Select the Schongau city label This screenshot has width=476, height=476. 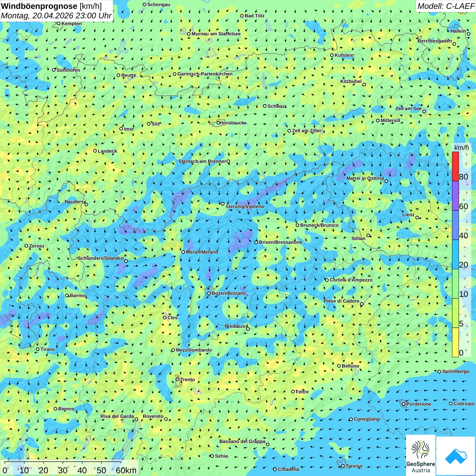[159, 4]
